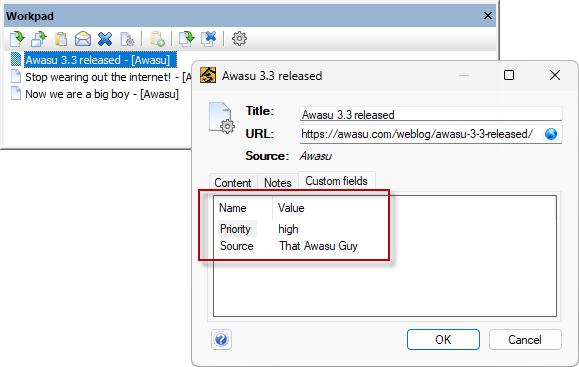Click the delete all items double-page X icon

tap(209, 38)
